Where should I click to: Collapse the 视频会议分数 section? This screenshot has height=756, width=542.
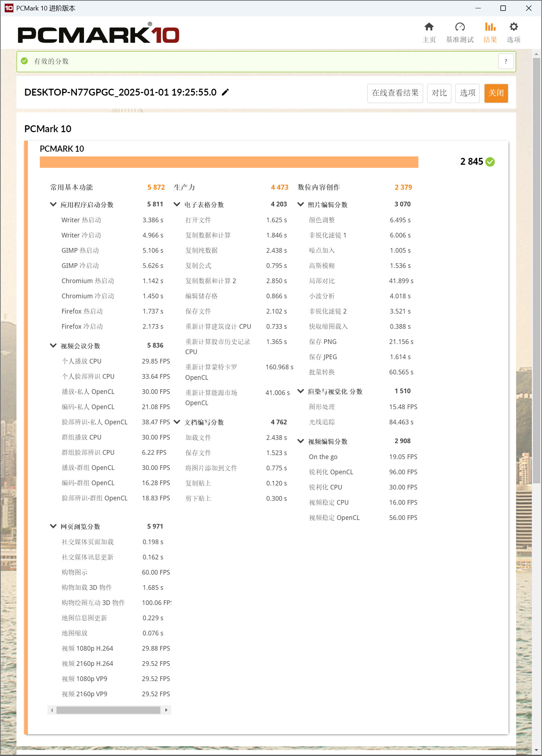pos(53,346)
